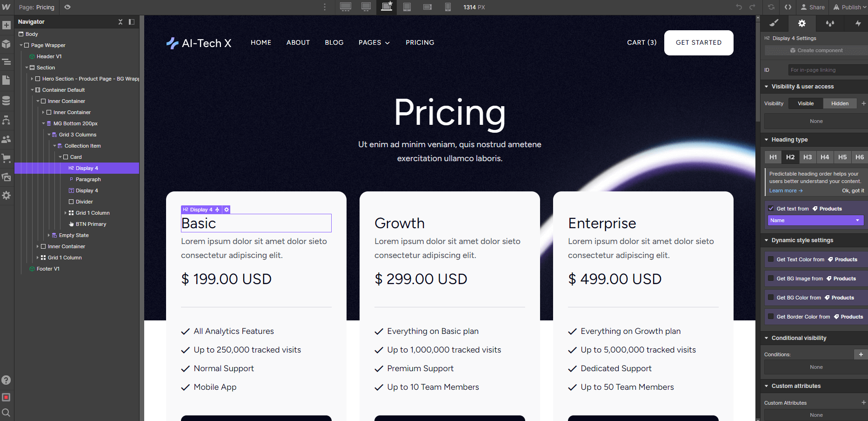This screenshot has height=421, width=868.
Task: Open the Ecommerce panel
Action: pyautogui.click(x=7, y=158)
